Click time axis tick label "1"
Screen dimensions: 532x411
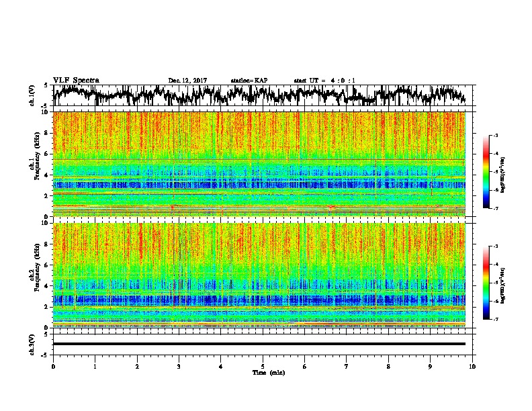(x=95, y=367)
